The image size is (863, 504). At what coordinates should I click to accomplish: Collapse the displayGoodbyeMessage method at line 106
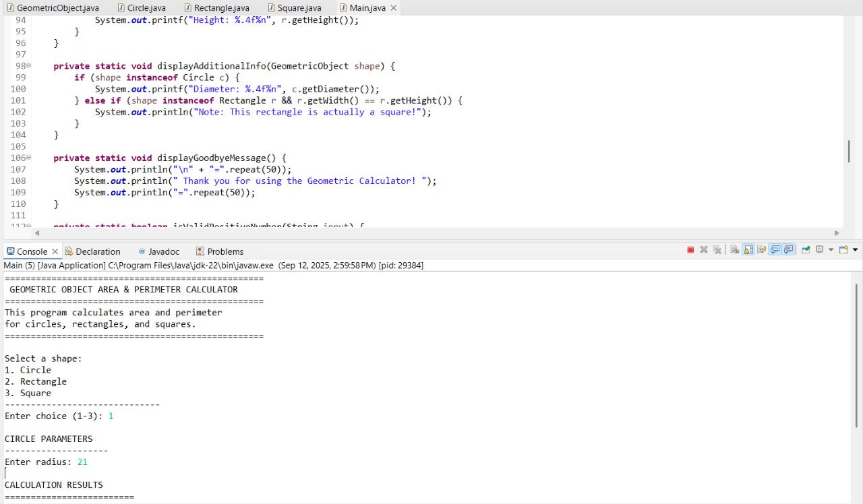(29, 158)
